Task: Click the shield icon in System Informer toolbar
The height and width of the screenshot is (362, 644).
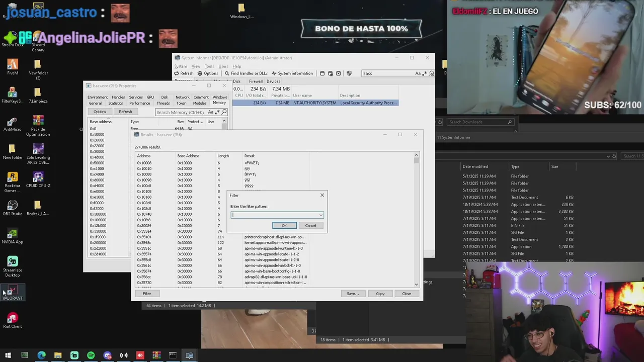Action: coord(349,73)
